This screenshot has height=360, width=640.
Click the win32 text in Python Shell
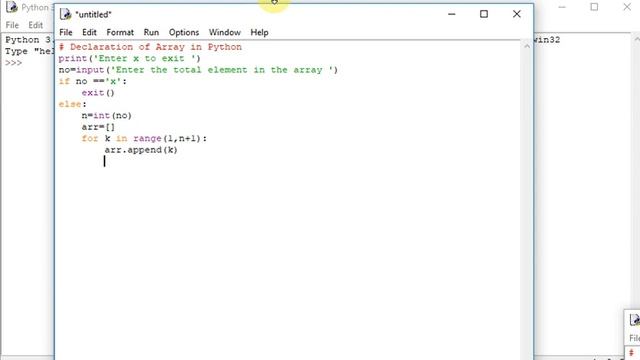tap(547, 40)
